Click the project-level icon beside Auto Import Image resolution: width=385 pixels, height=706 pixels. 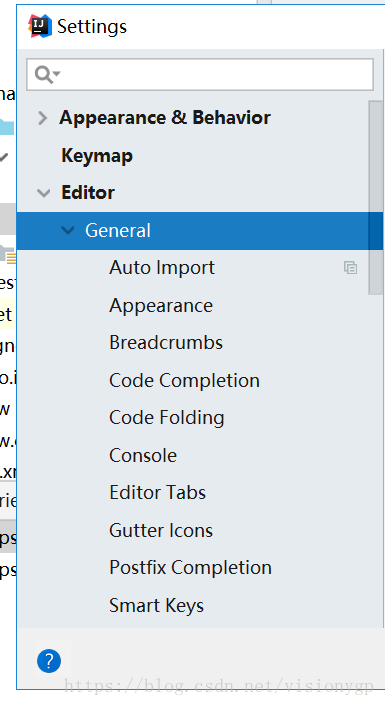click(x=350, y=268)
